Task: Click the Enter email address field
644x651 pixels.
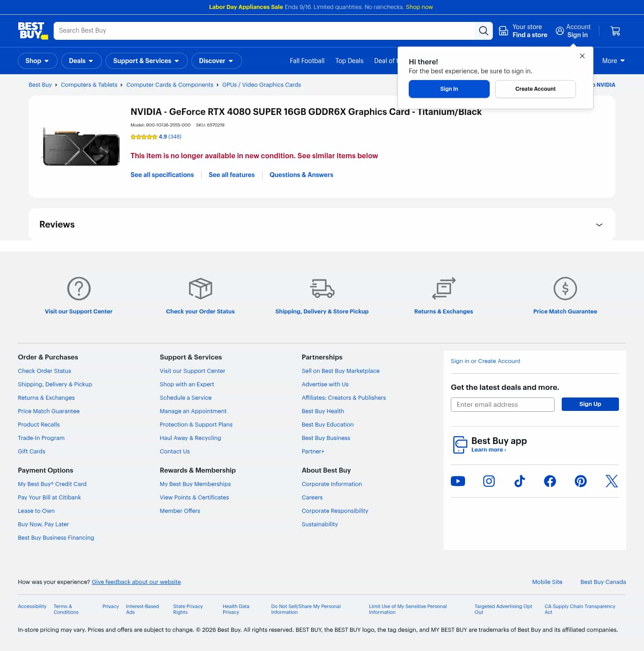Action: tap(503, 405)
